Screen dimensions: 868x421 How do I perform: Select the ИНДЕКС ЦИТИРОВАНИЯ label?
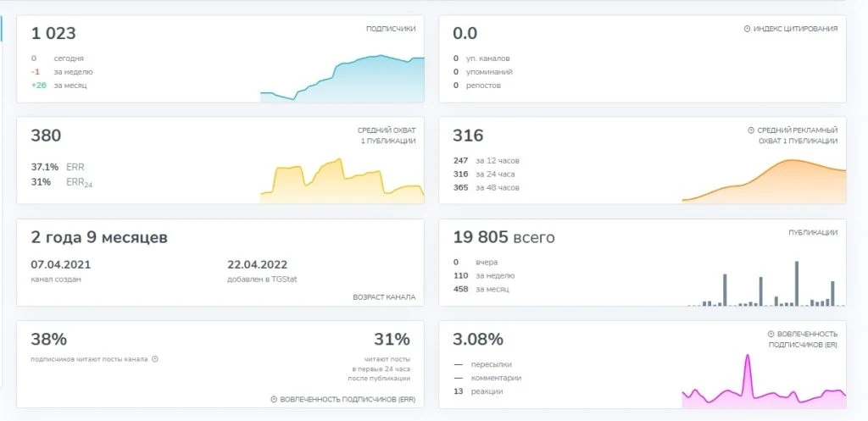[795, 29]
